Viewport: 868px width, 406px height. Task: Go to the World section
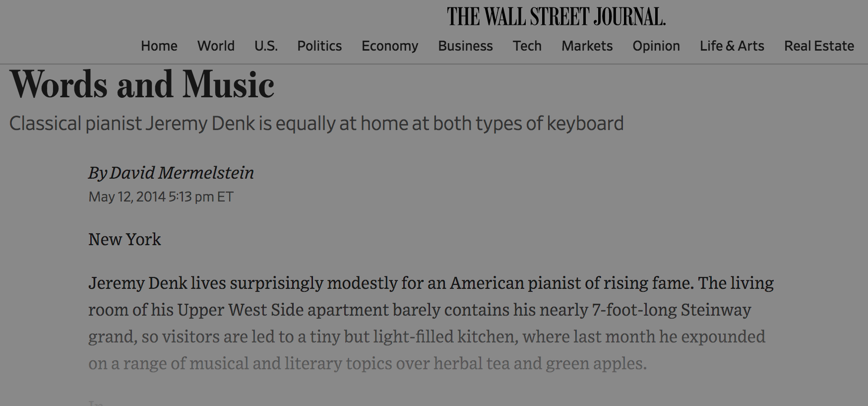coord(216,46)
